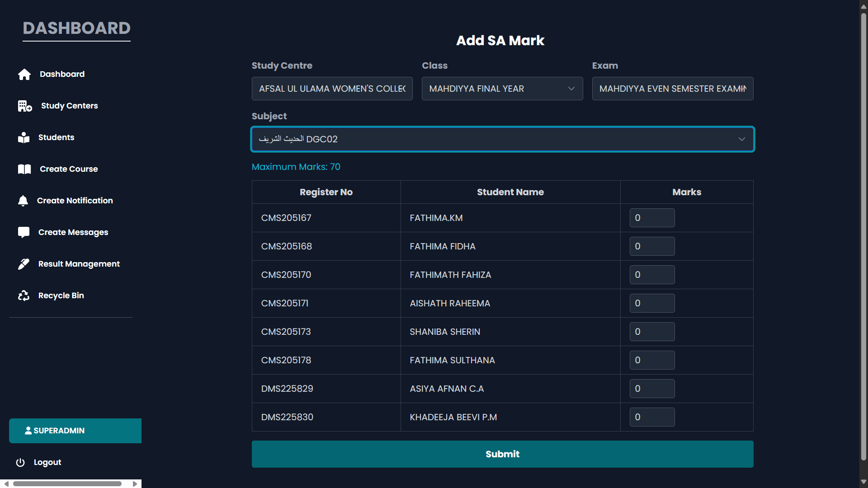Click register number CMS205167
Screen dimensions: 868x488
tap(286, 218)
